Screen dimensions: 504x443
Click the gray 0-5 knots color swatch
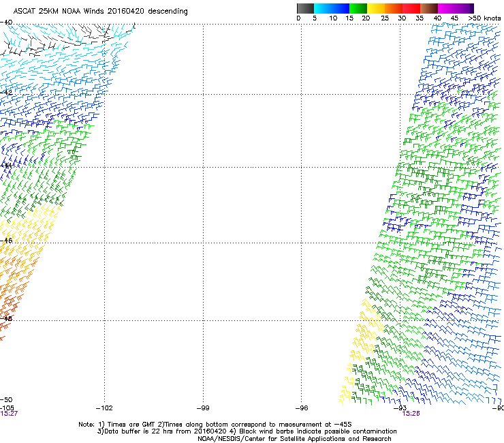[305, 8]
